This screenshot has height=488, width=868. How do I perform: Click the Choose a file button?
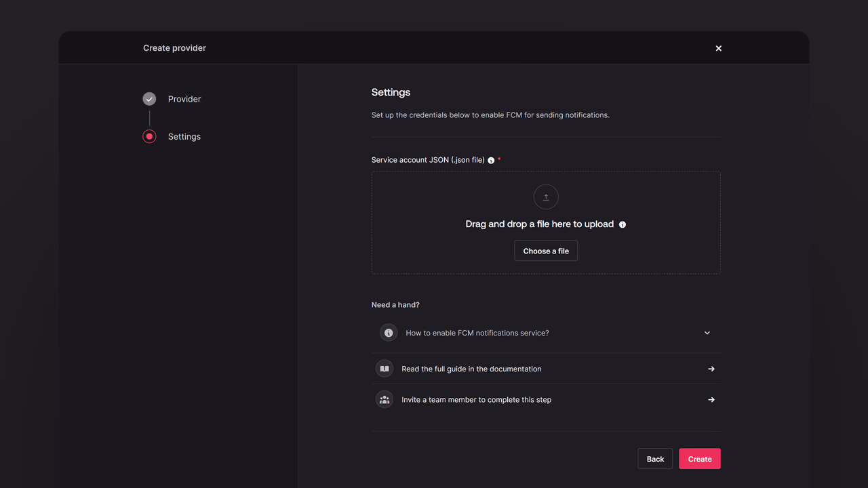(x=546, y=251)
